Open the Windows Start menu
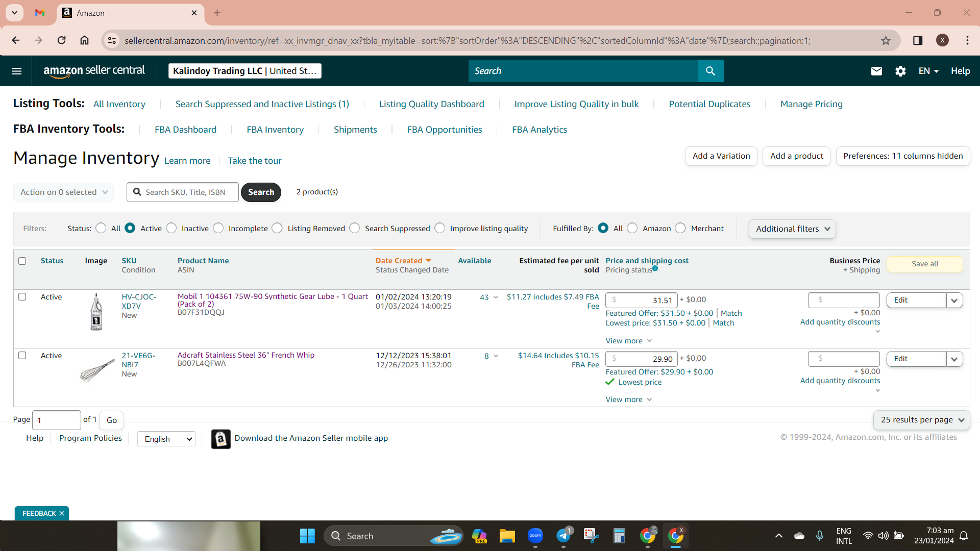 (307, 536)
